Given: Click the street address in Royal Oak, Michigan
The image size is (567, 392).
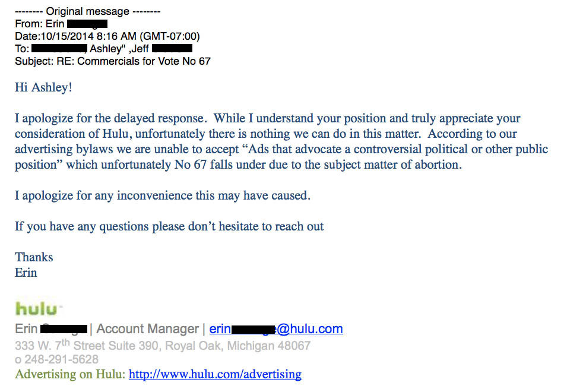Looking at the screenshot, I should [x=162, y=345].
